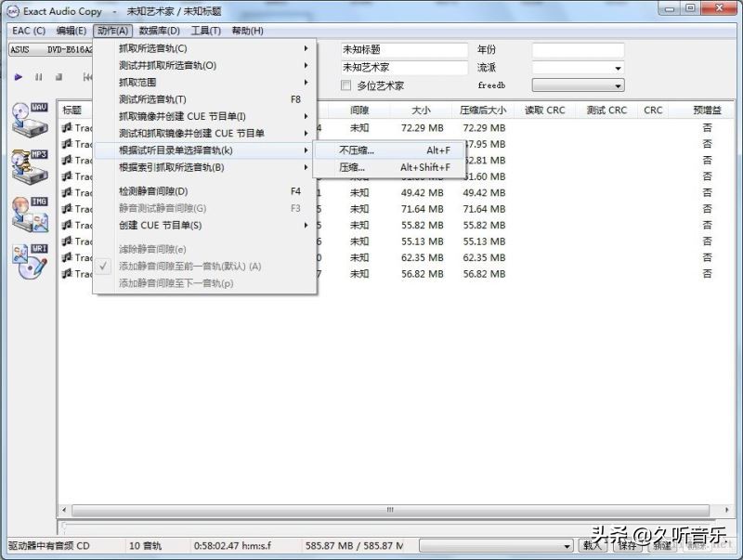Expand 根据索引抓取所选音轨(B) submenu
Image resolution: width=743 pixels, height=560 pixels.
[x=204, y=168]
